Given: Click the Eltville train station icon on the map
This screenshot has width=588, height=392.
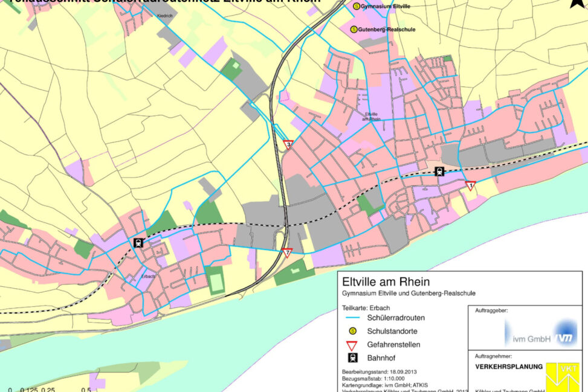Looking at the screenshot, I should (439, 171).
